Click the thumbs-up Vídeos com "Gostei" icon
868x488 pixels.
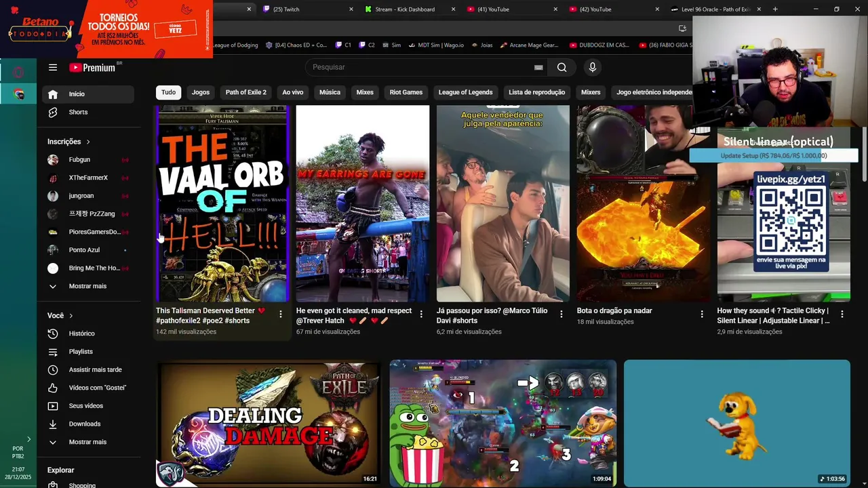click(x=53, y=388)
